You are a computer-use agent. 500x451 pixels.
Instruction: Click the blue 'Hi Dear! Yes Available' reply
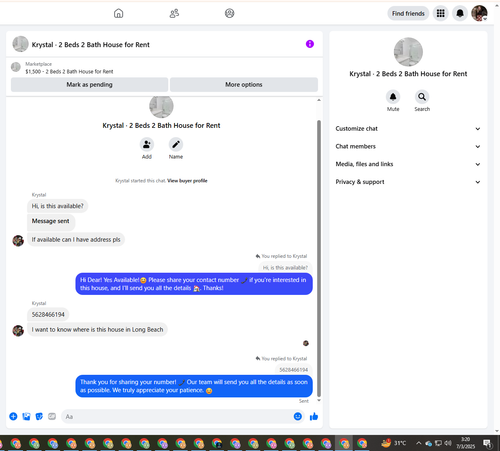pos(194,284)
